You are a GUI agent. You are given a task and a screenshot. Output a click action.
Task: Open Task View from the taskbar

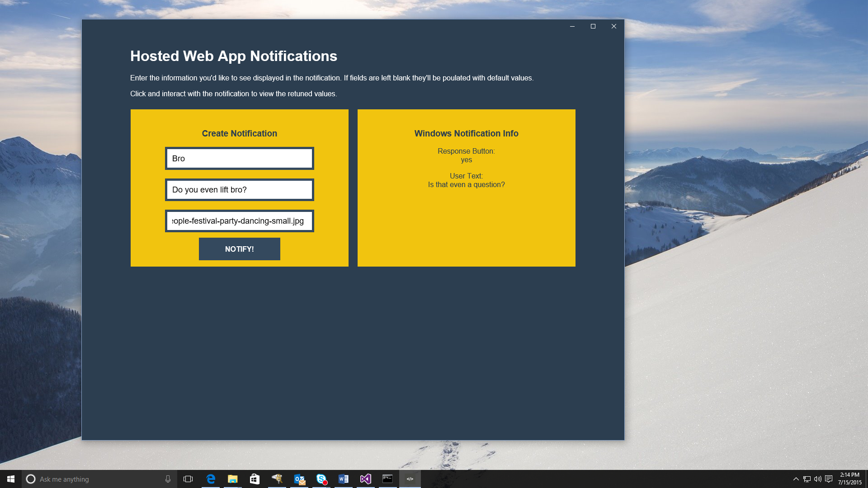click(x=188, y=479)
